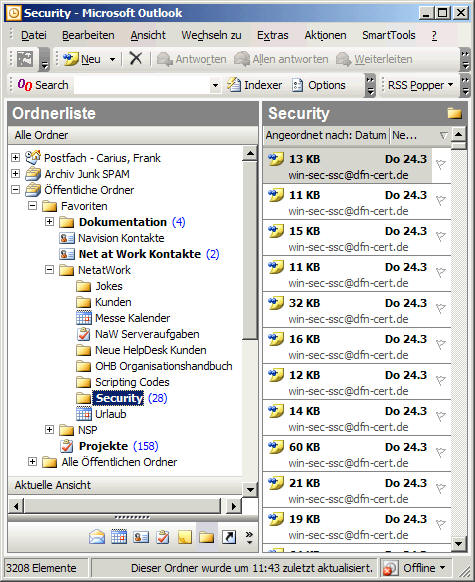Collapse the Favoriten folder node

tap(32, 206)
